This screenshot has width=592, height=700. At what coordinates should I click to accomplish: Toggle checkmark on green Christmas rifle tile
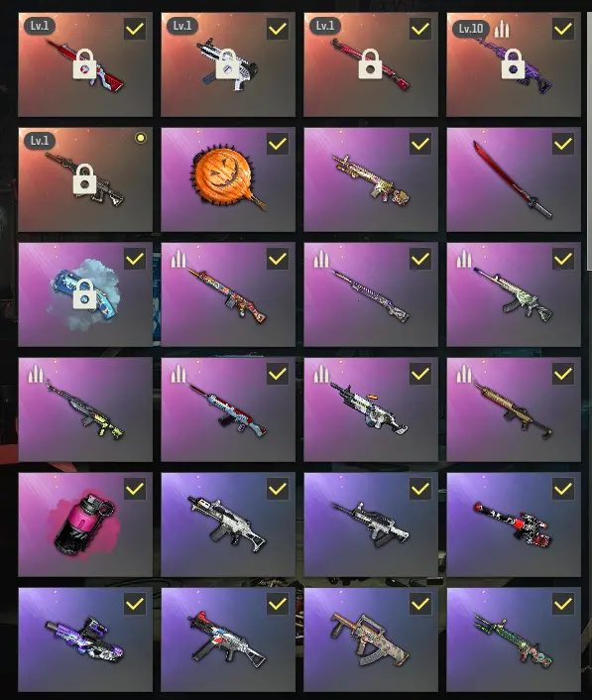pyautogui.click(x=563, y=604)
